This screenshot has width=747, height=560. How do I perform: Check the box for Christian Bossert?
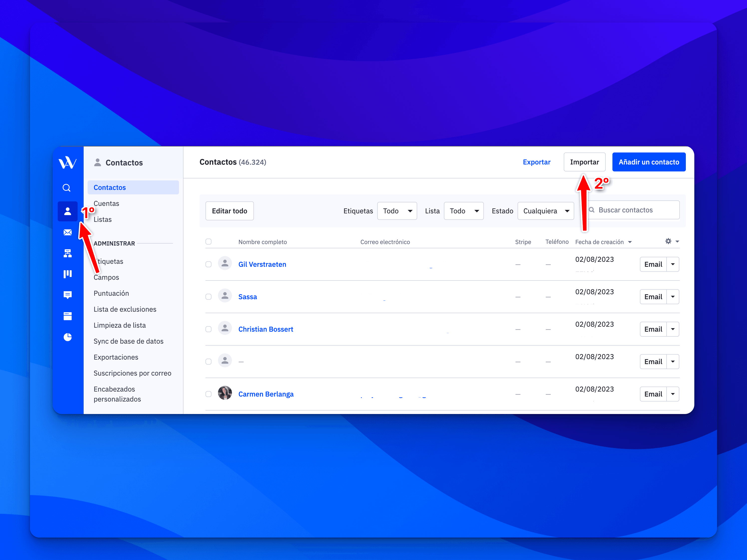(208, 329)
